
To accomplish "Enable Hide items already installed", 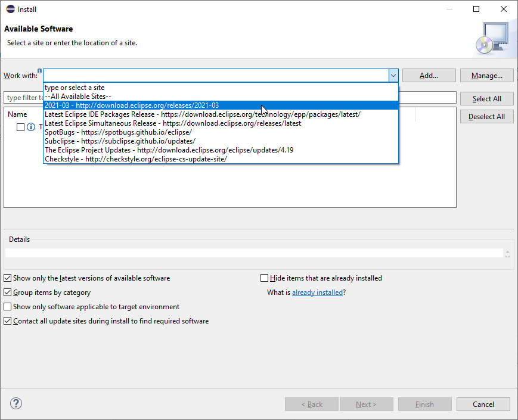I will tap(265, 278).
